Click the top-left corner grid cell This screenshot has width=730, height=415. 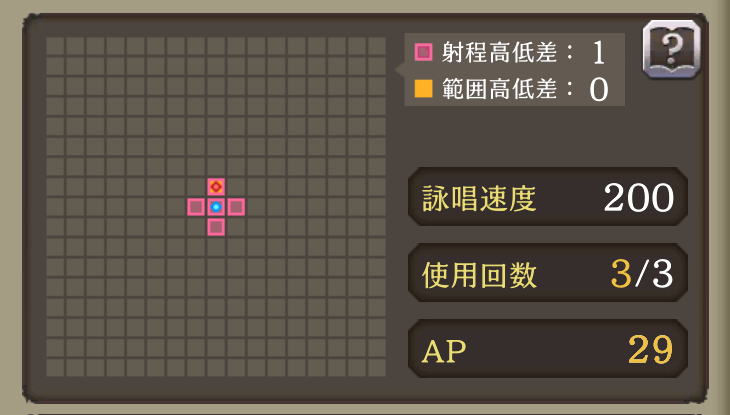55,46
